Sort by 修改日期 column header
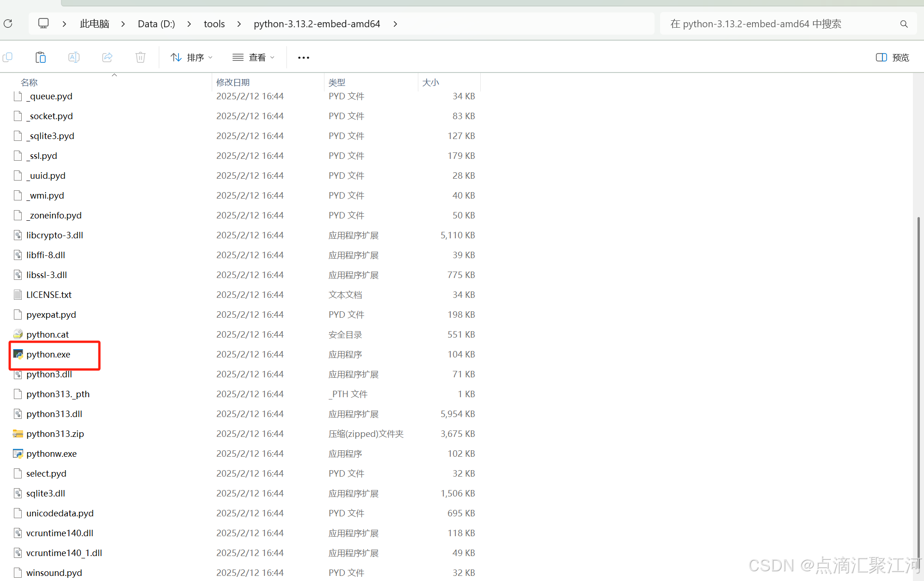The image size is (924, 581). click(x=233, y=82)
